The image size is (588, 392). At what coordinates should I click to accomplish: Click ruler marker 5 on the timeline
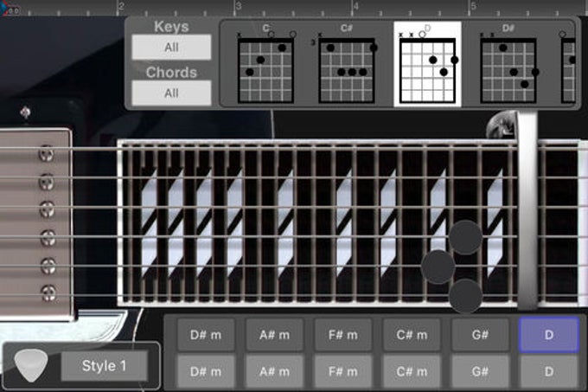coord(474,6)
